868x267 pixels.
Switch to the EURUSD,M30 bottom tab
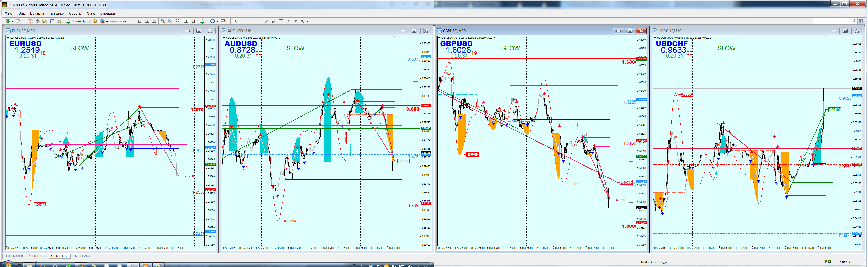point(14,256)
